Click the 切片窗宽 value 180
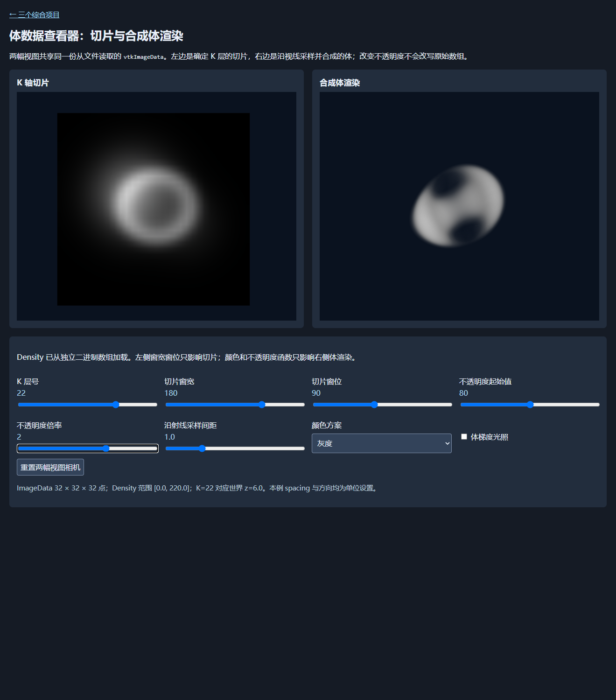The height and width of the screenshot is (700, 616). tap(171, 393)
